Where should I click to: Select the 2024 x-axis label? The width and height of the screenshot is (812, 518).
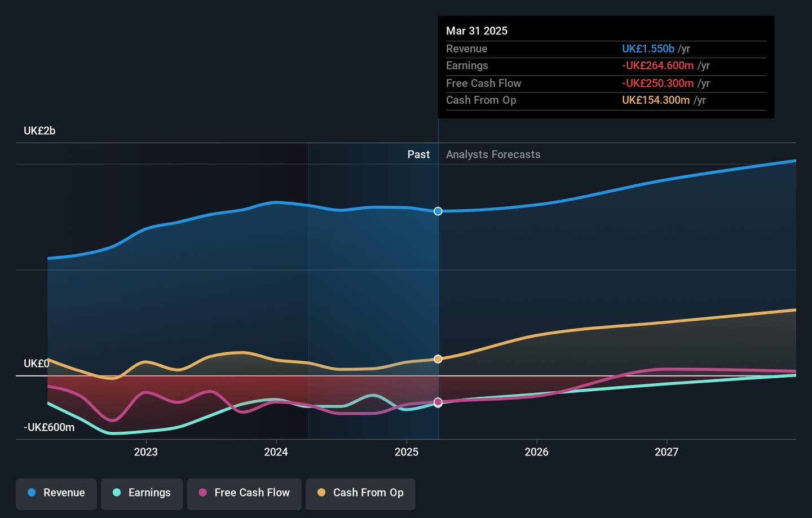[276, 452]
